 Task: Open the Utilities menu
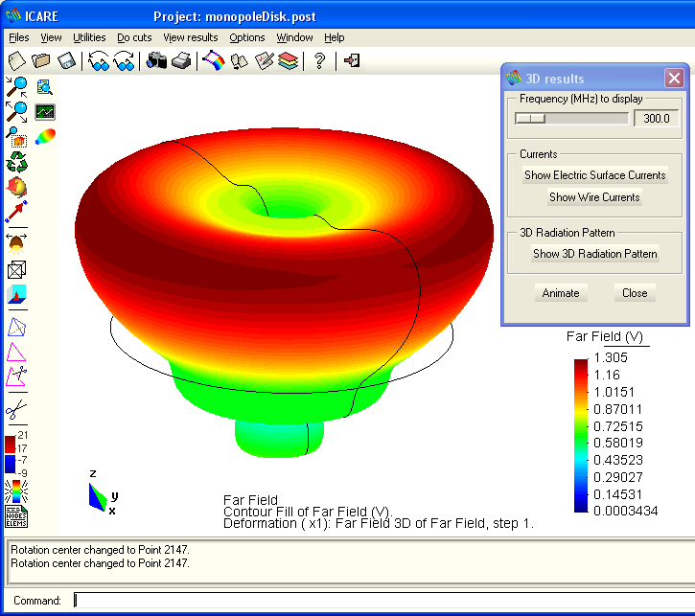click(x=89, y=37)
